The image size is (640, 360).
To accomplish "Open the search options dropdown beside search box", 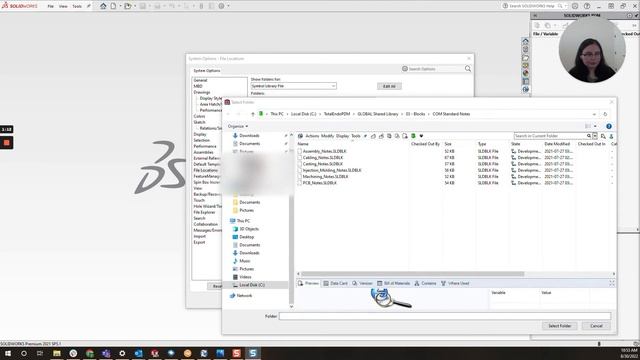I will pyautogui.click(x=595, y=136).
